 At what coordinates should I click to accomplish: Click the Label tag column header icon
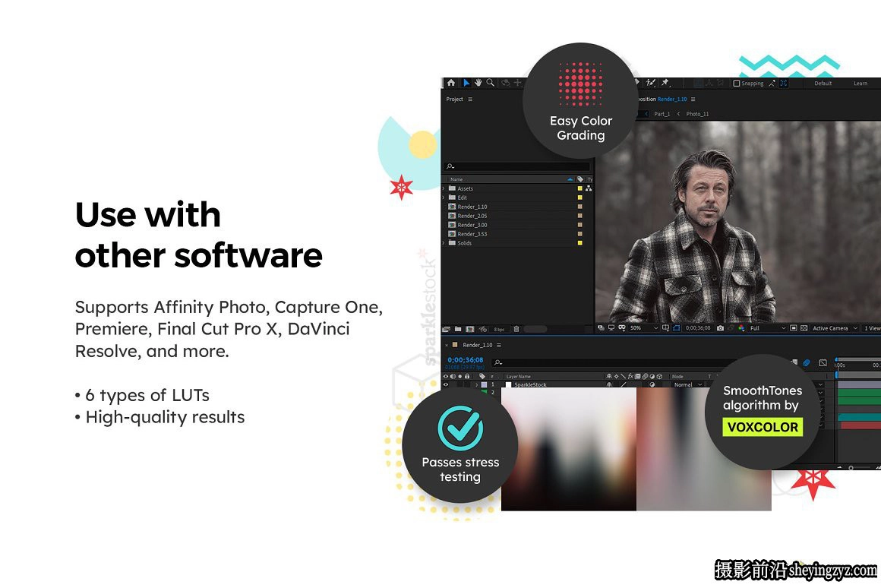(x=580, y=179)
